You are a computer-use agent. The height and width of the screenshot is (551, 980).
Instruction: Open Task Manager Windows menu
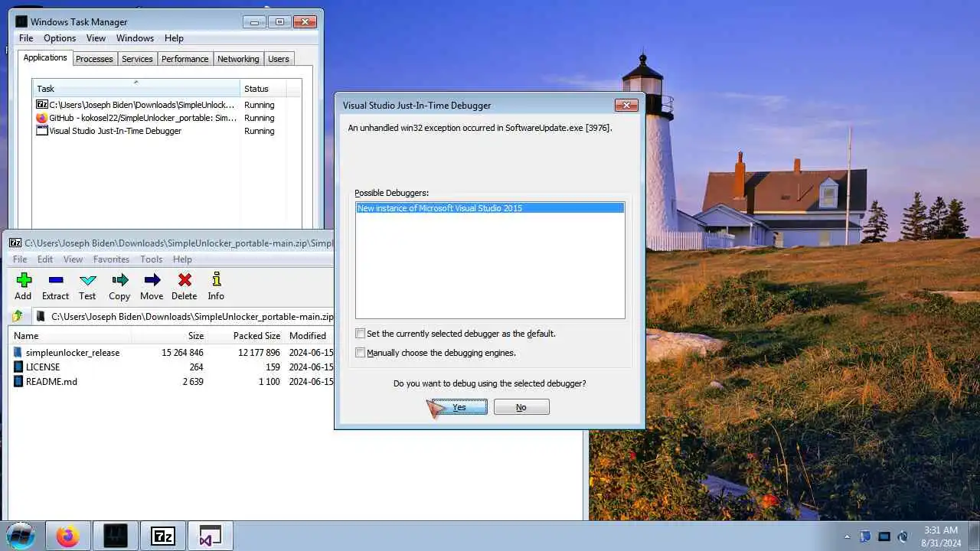tap(136, 38)
